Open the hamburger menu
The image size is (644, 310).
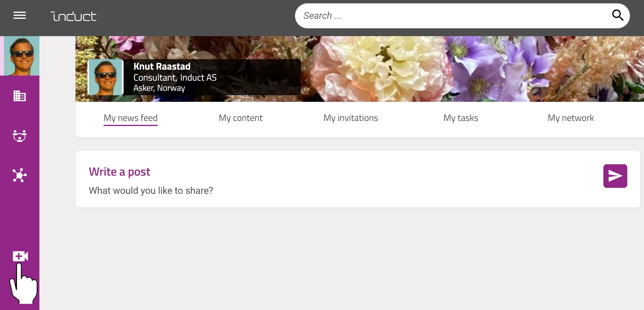coord(20,16)
